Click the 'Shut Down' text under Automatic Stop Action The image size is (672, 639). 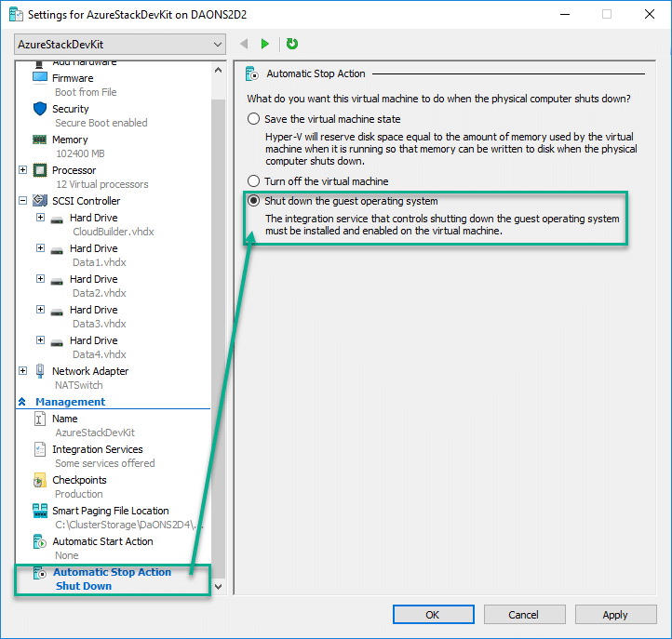pos(84,586)
